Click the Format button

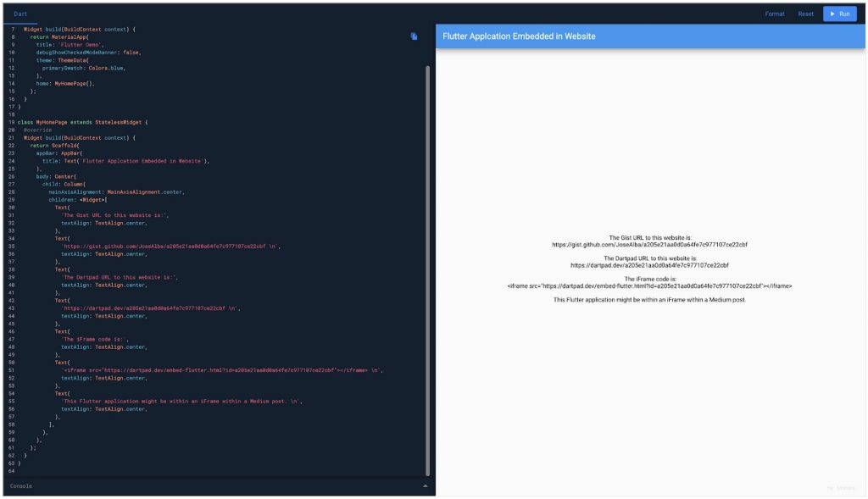[776, 14]
